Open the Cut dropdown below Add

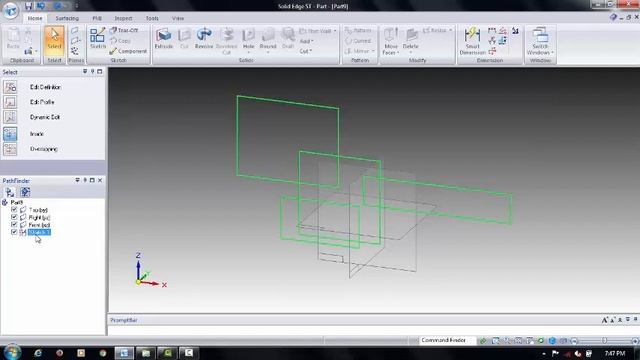(x=306, y=51)
